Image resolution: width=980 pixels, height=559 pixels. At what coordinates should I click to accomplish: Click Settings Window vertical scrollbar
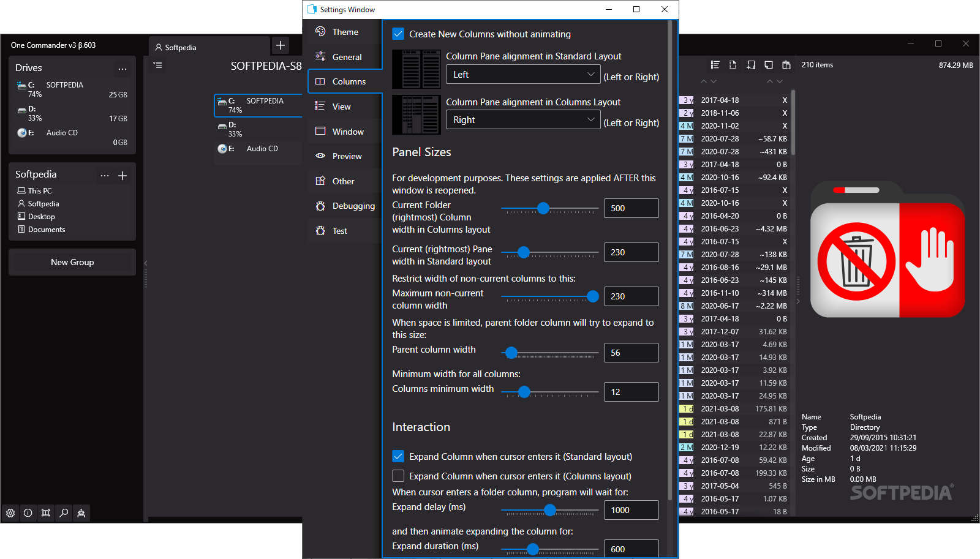click(669, 260)
